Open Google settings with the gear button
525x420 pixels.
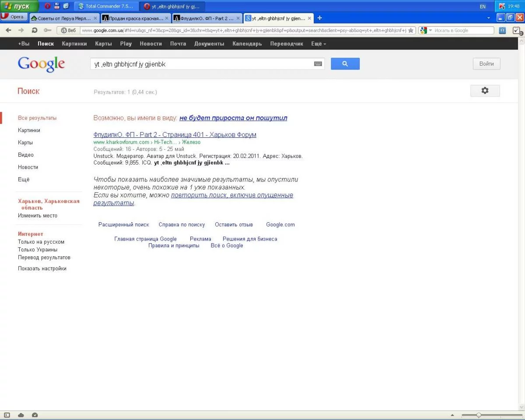pyautogui.click(x=485, y=91)
